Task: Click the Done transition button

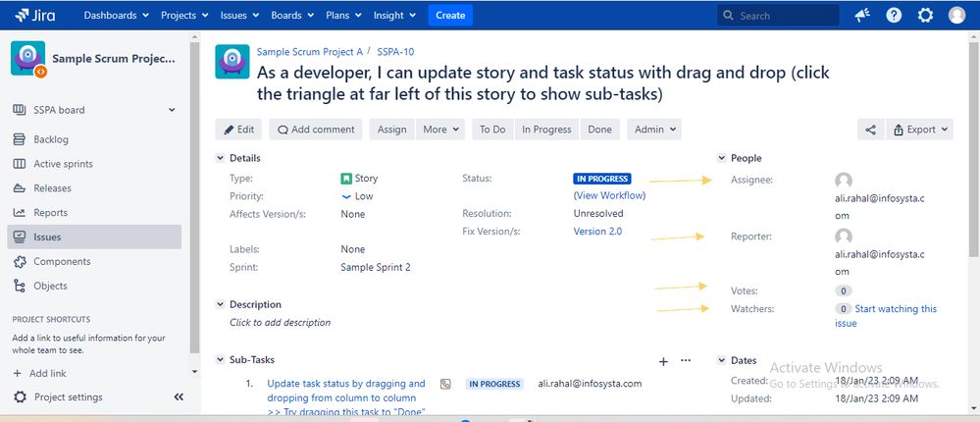Action: [600, 130]
